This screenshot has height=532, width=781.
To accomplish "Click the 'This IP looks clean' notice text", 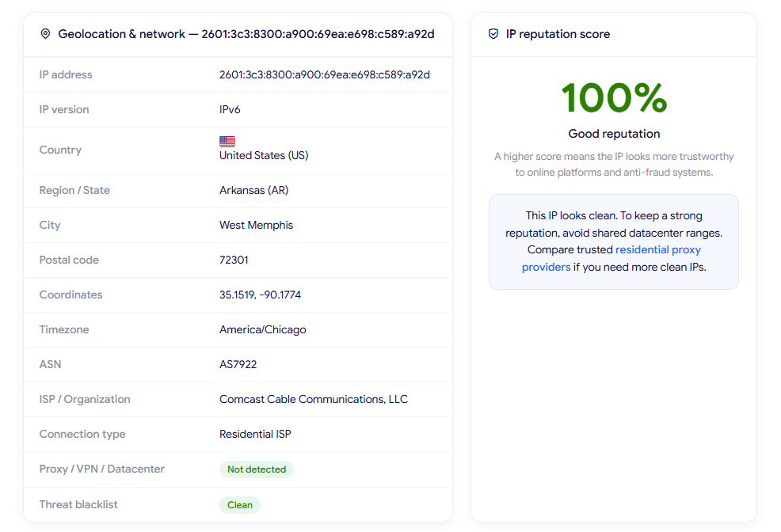I will pos(614,241).
